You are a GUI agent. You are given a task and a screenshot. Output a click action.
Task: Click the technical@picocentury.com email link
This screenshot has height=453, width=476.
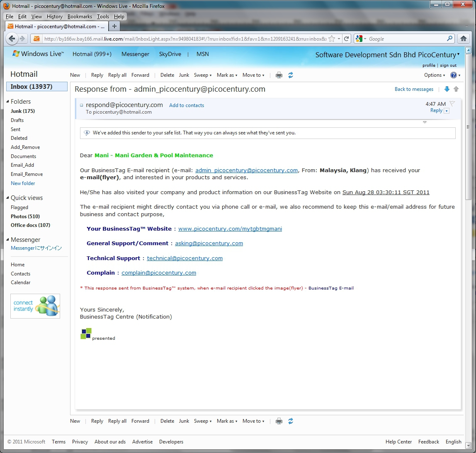click(185, 258)
